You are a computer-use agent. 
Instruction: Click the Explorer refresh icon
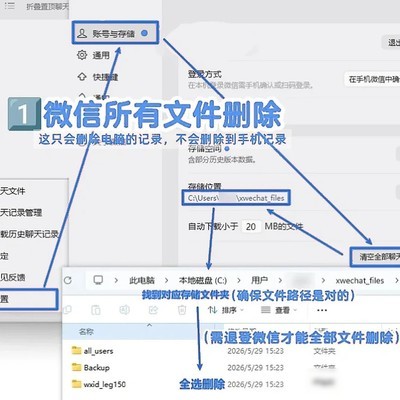(x=68, y=280)
